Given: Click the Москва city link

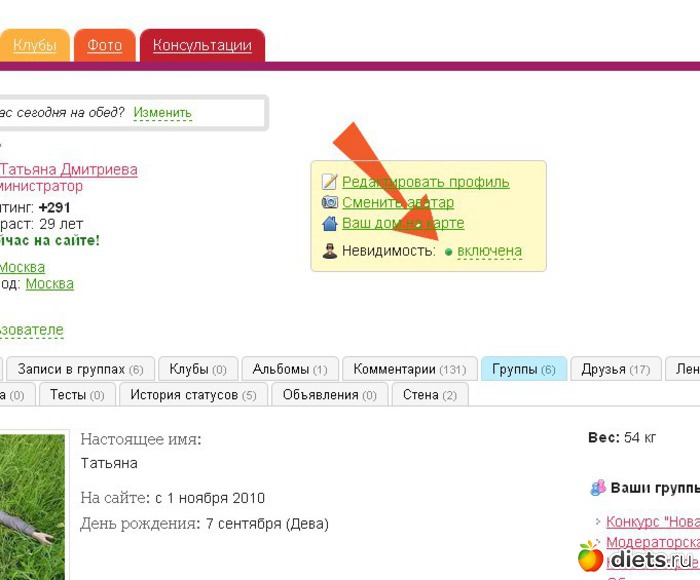Looking at the screenshot, I should pyautogui.click(x=22, y=267).
